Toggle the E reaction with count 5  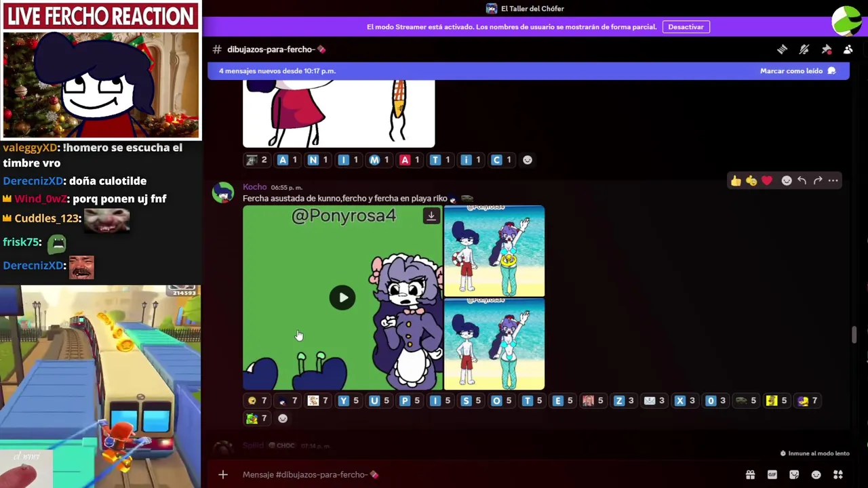point(563,401)
